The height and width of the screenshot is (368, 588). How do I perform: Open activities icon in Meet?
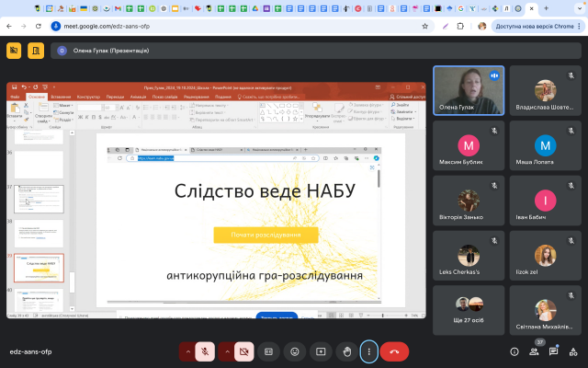[573, 351]
